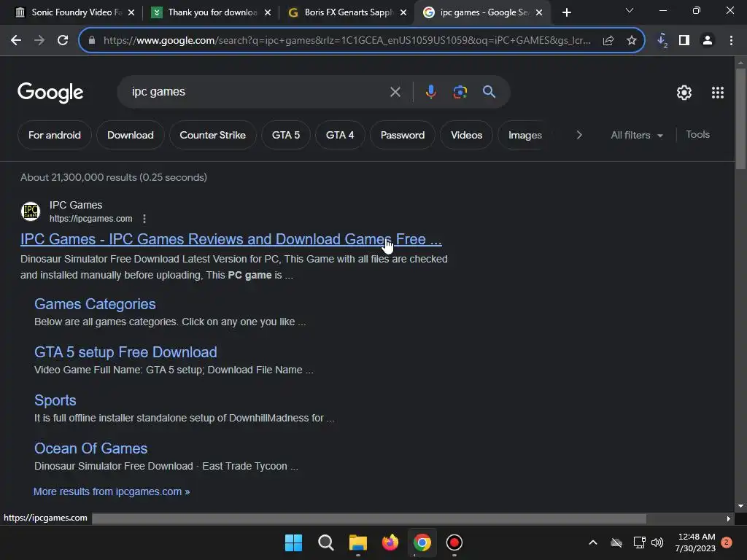Click the browser forward arrow
747x560 pixels.
(x=39, y=41)
